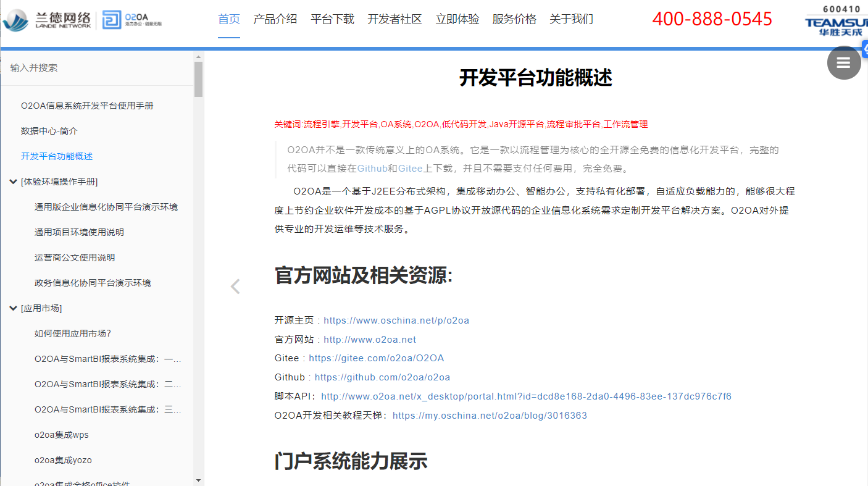The width and height of the screenshot is (868, 486).
Task: Open 运营商公文使用说明 in the sidebar
Action: coord(75,258)
